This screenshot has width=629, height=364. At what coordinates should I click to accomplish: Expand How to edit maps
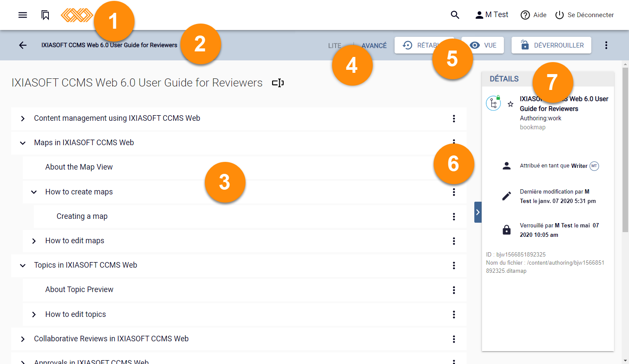click(34, 241)
